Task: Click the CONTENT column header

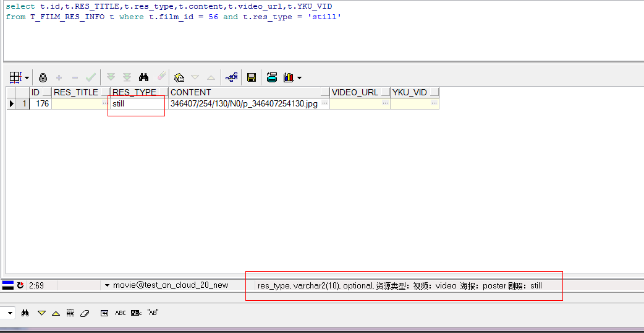Action: pos(249,92)
